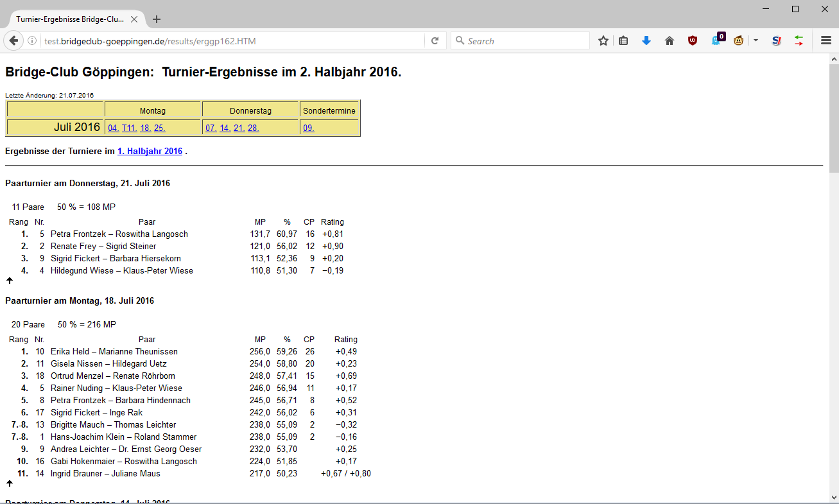Image resolution: width=839 pixels, height=504 pixels.
Task: Click Gisela Nissen – Hildegard Uetz row
Action: [189, 363]
